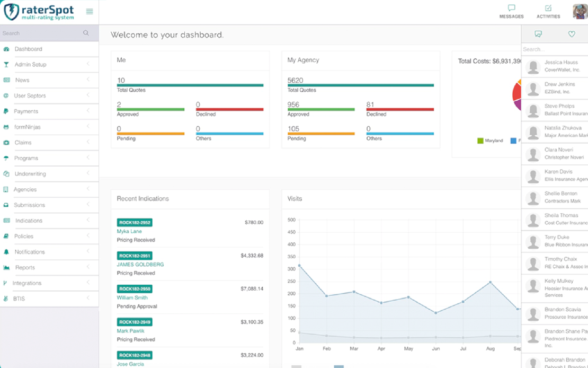Click the contacts panel search field

click(554, 49)
